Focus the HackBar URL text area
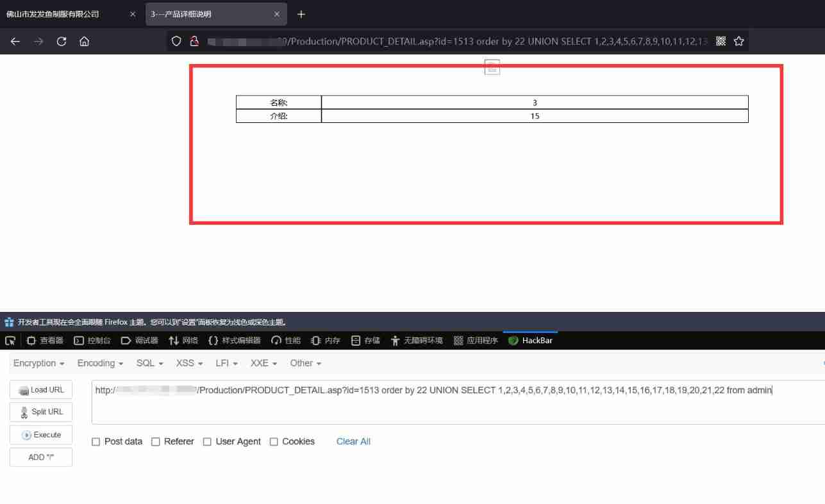This screenshot has height=504, width=825. point(458,402)
